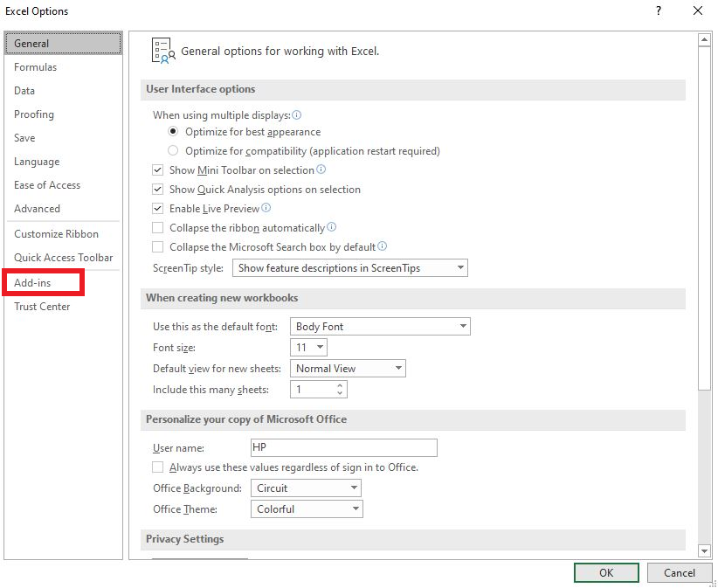Open Quick Access Toolbar settings
Screen dimensions: 718x588
pos(63,258)
